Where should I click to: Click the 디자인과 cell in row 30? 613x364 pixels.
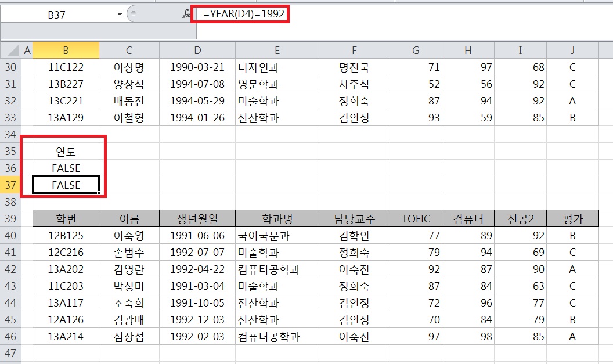pos(258,67)
